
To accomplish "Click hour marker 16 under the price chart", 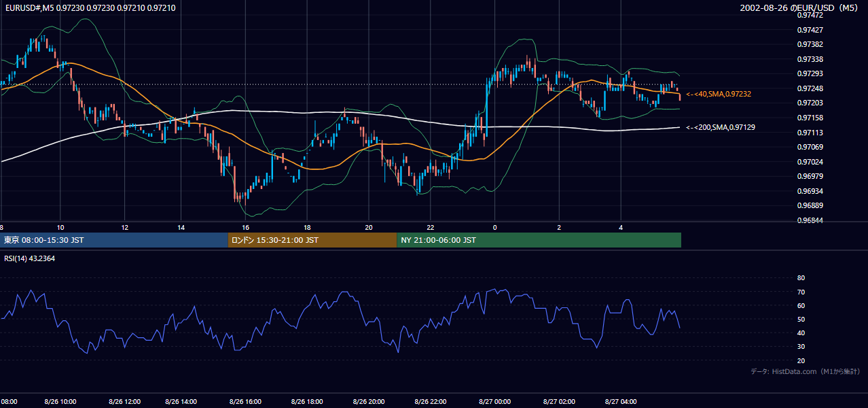I will [x=245, y=227].
